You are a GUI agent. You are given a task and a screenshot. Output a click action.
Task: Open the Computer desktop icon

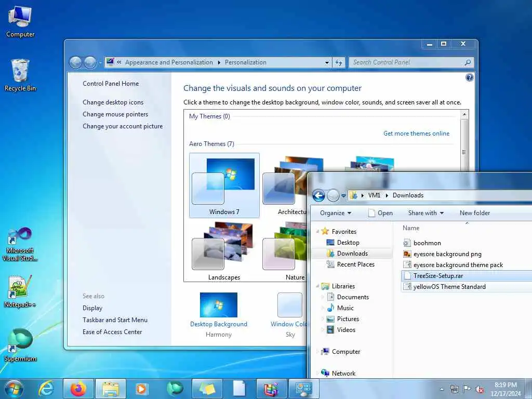[x=20, y=21]
